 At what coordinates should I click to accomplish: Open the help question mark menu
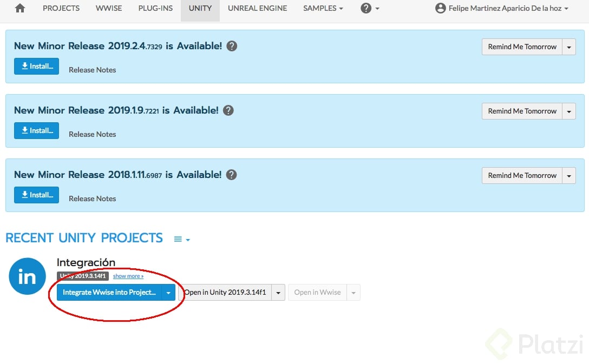(x=370, y=8)
